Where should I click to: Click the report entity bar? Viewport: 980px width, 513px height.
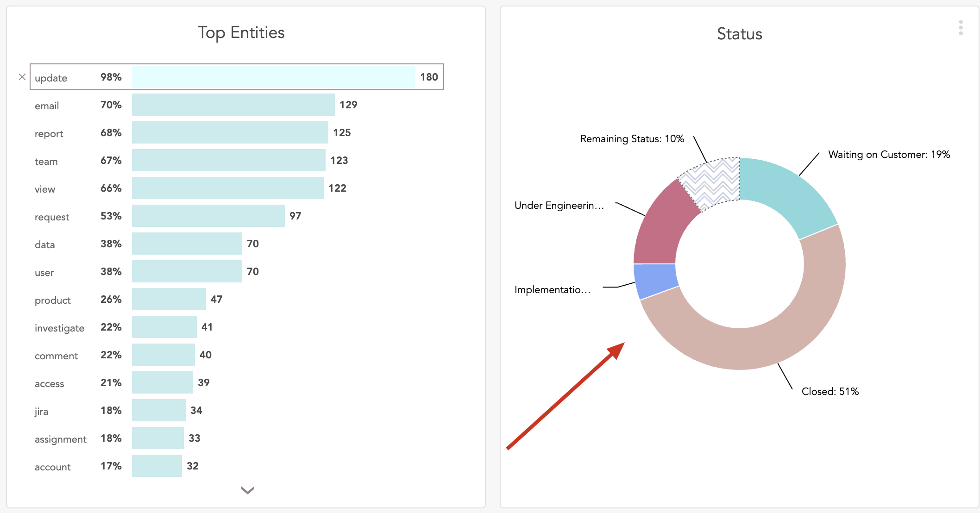click(x=230, y=132)
